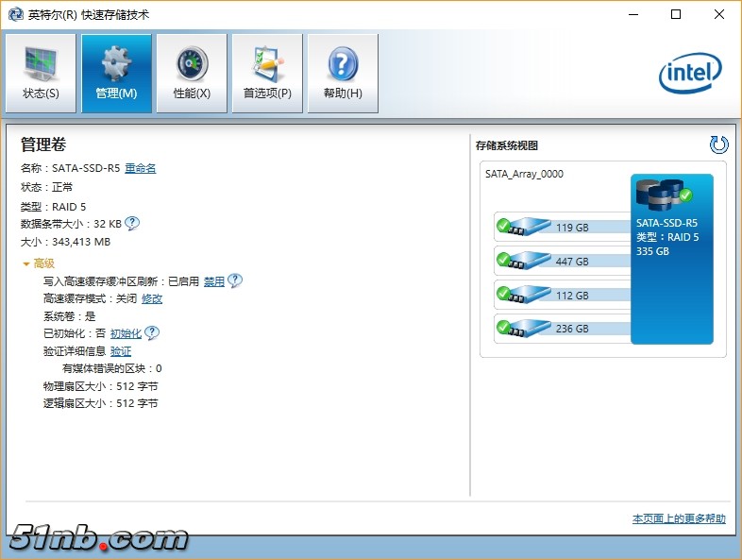Select the SATA-SSD-R5 RAID 5 volume
This screenshot has height=560, width=742.
[672, 259]
